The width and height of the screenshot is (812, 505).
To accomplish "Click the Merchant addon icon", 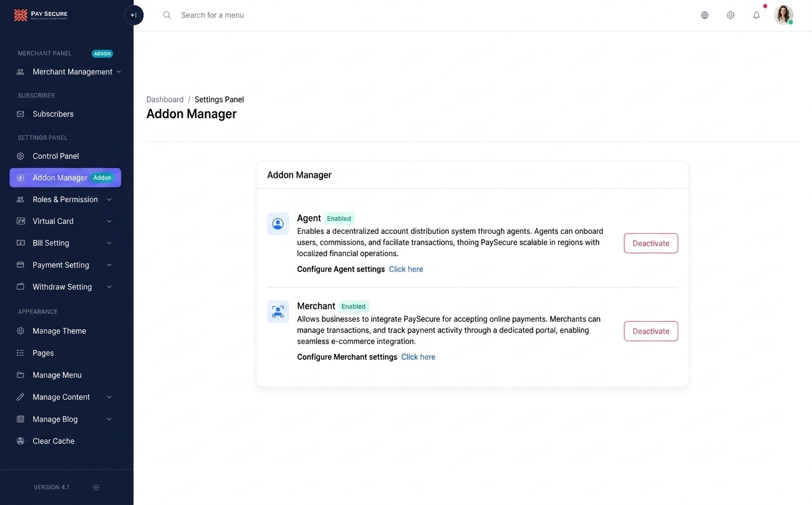I will tap(278, 312).
